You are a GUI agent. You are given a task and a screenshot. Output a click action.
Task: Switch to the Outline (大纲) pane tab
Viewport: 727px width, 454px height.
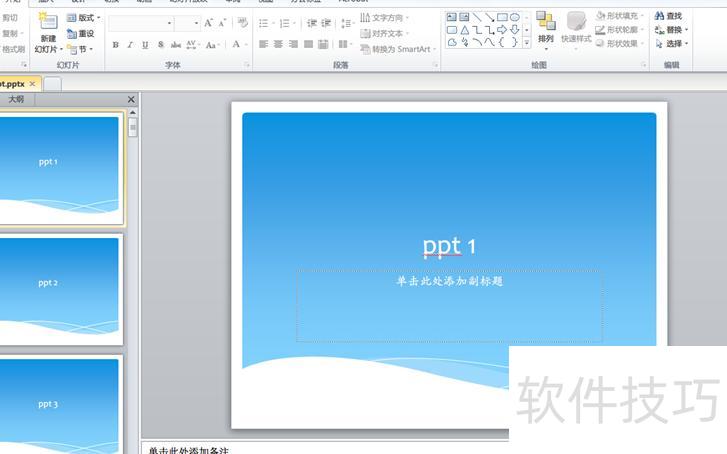point(17,99)
